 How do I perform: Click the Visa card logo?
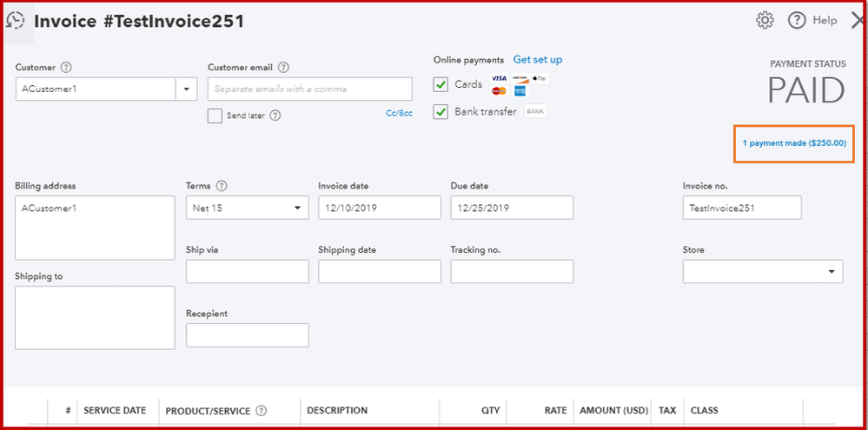[499, 78]
